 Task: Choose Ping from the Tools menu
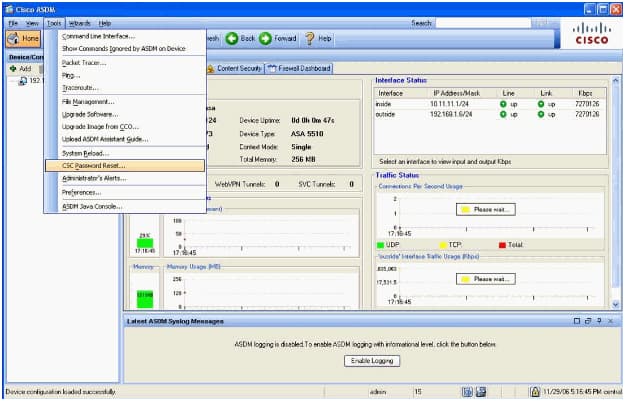click(125, 75)
